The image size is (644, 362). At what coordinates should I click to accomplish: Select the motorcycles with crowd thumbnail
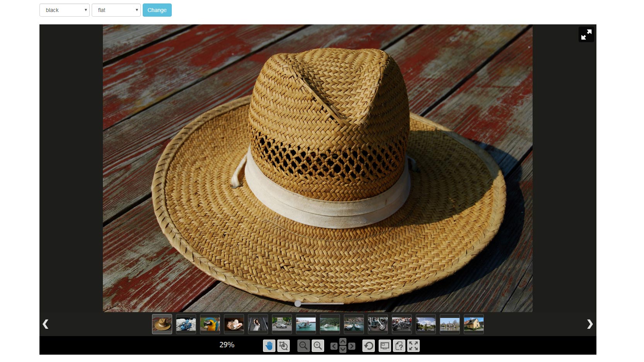pyautogui.click(x=402, y=324)
